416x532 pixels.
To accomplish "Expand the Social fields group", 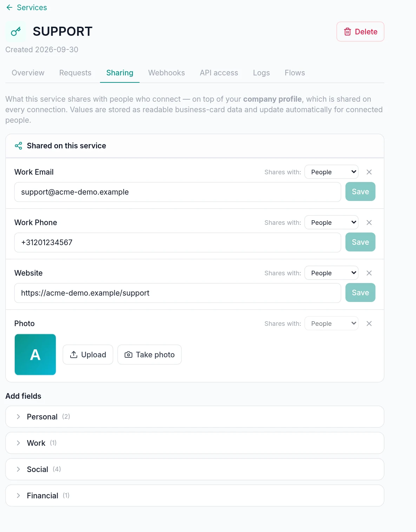I will 195,469.
